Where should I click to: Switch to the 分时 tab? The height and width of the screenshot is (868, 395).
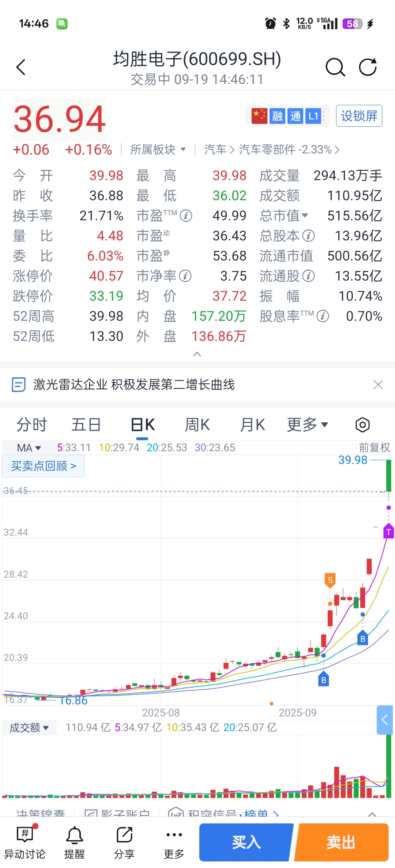tap(32, 425)
